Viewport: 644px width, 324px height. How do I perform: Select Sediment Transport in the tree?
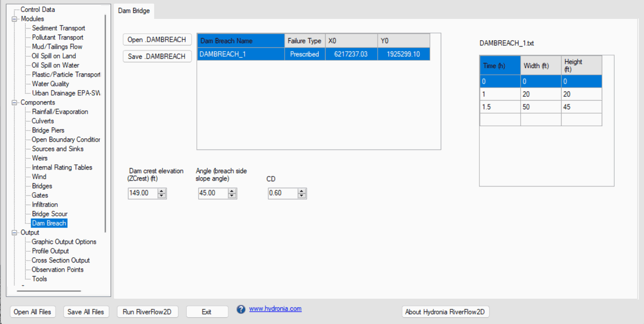(58, 28)
